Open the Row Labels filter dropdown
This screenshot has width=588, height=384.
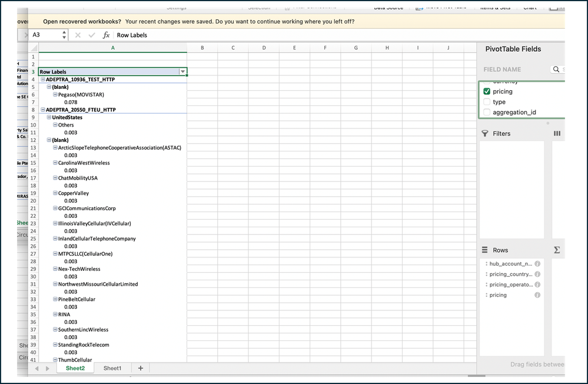pyautogui.click(x=182, y=72)
